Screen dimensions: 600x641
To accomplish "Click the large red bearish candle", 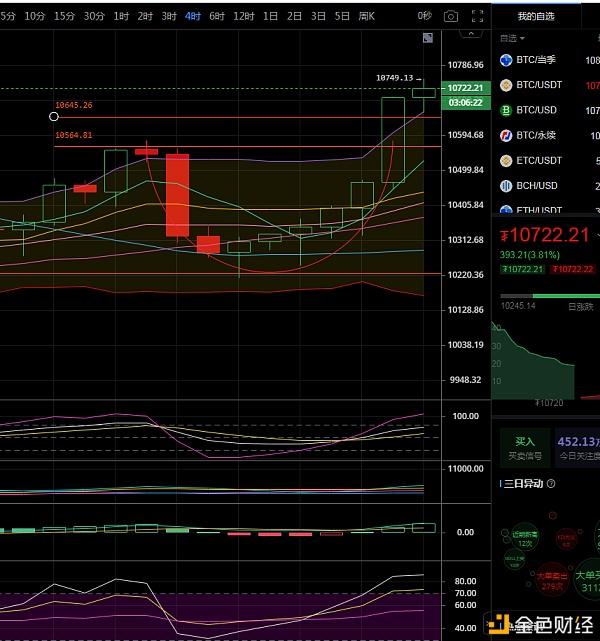I will (x=177, y=195).
